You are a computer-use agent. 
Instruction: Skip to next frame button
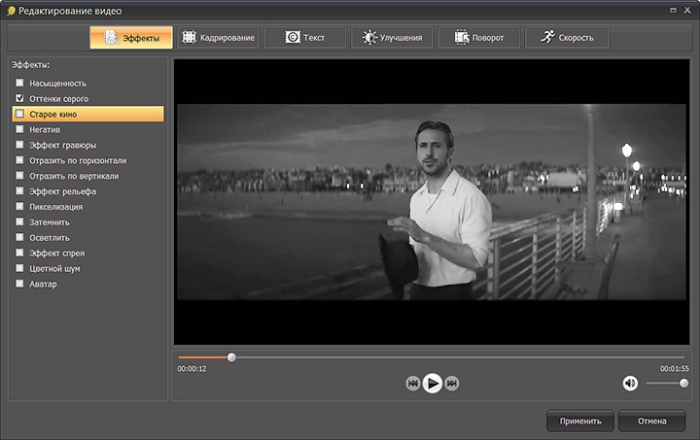point(452,383)
